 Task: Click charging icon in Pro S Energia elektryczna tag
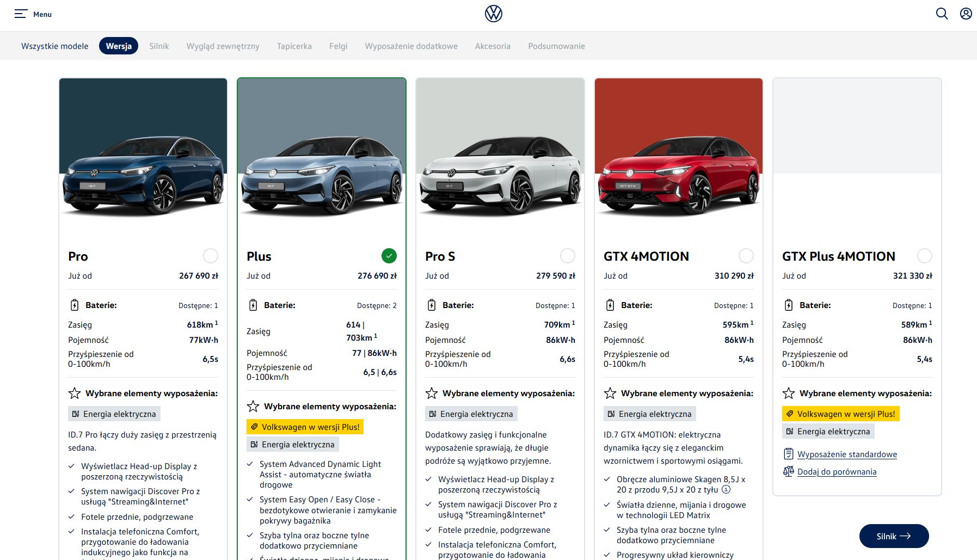tap(433, 414)
